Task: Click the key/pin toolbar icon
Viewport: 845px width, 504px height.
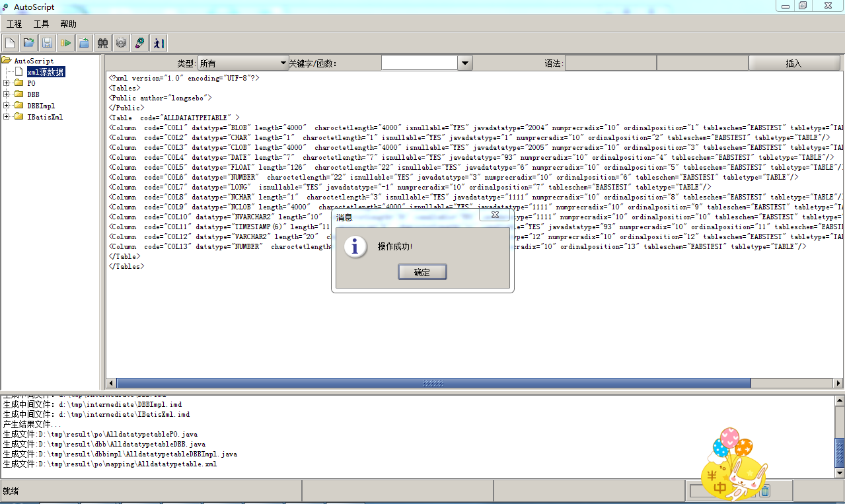Action: (x=139, y=42)
